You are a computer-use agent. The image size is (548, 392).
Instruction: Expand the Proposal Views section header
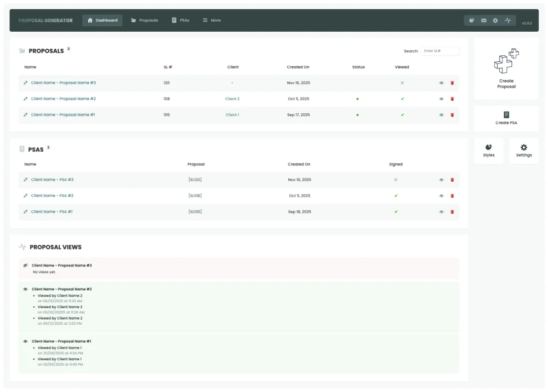click(x=54, y=246)
